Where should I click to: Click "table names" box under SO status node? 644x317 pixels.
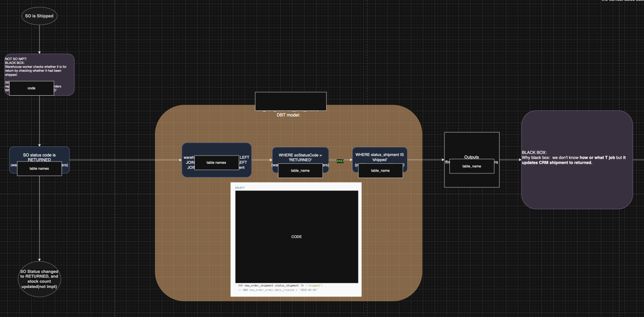[39, 168]
